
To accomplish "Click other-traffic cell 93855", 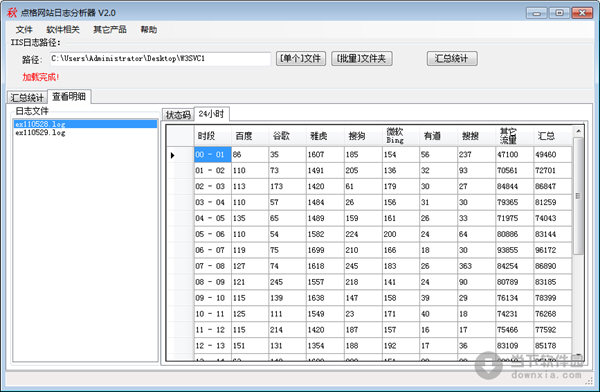I will [514, 250].
